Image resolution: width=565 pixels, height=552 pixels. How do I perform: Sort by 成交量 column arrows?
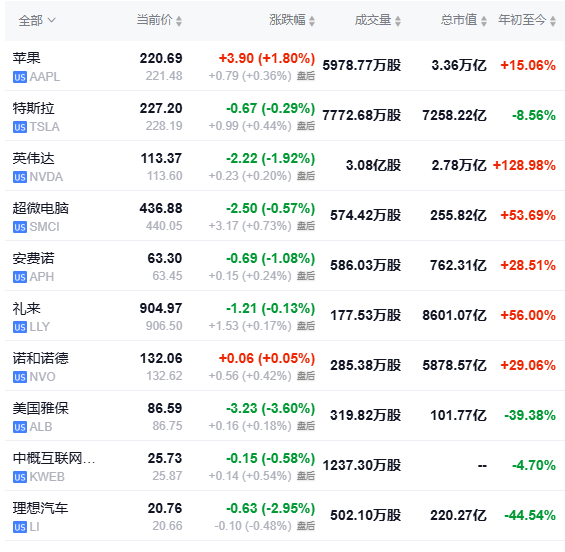coord(398,21)
